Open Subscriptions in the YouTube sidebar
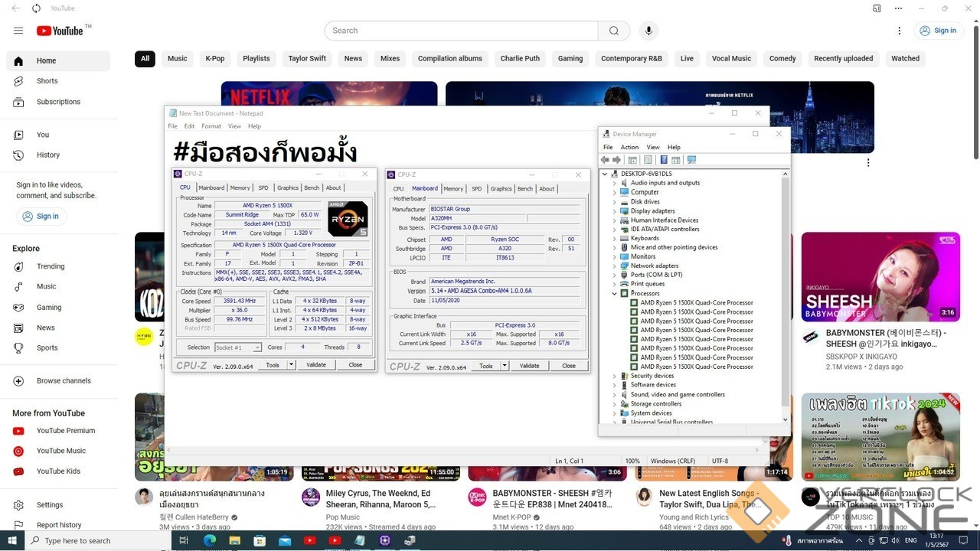 (58, 102)
